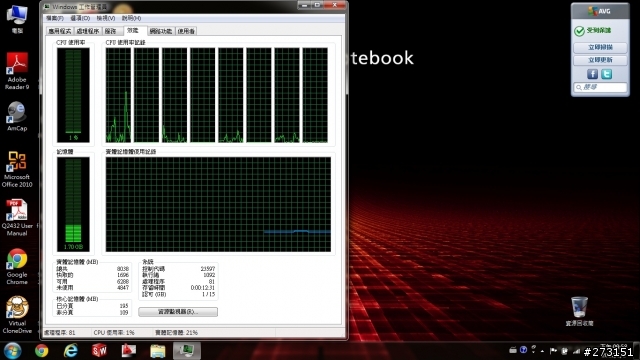Click the status bar CPU 使用率: 1% entry
640x360 pixels.
[114, 333]
